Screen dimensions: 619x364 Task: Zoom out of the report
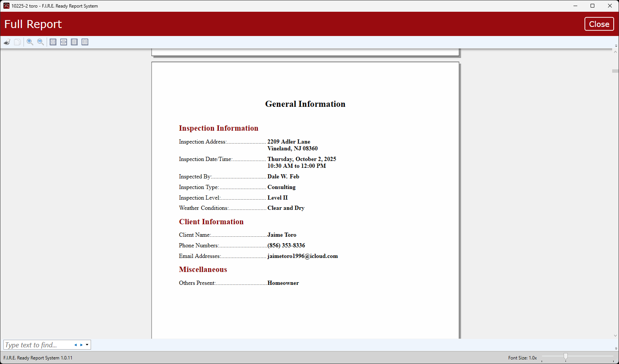41,42
